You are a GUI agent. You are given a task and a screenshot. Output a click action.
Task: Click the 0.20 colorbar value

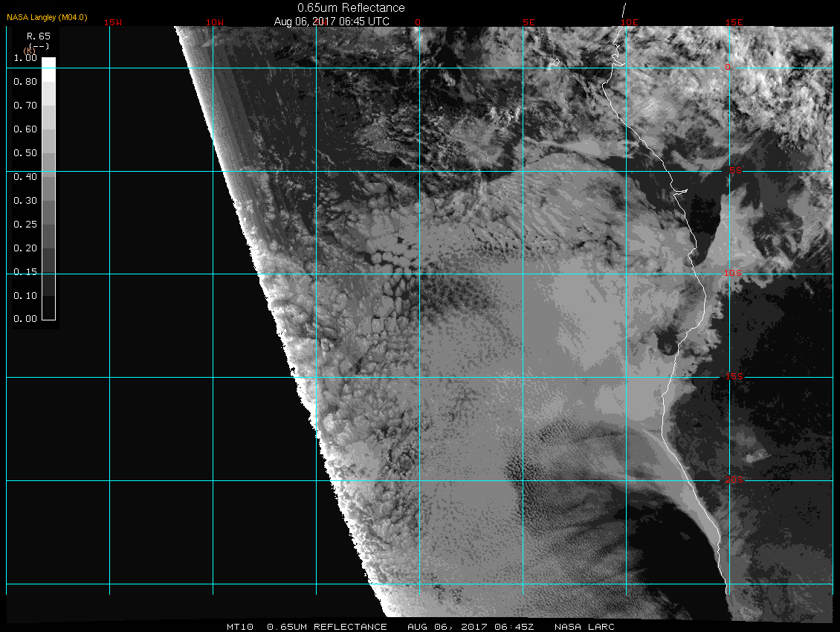click(x=25, y=248)
